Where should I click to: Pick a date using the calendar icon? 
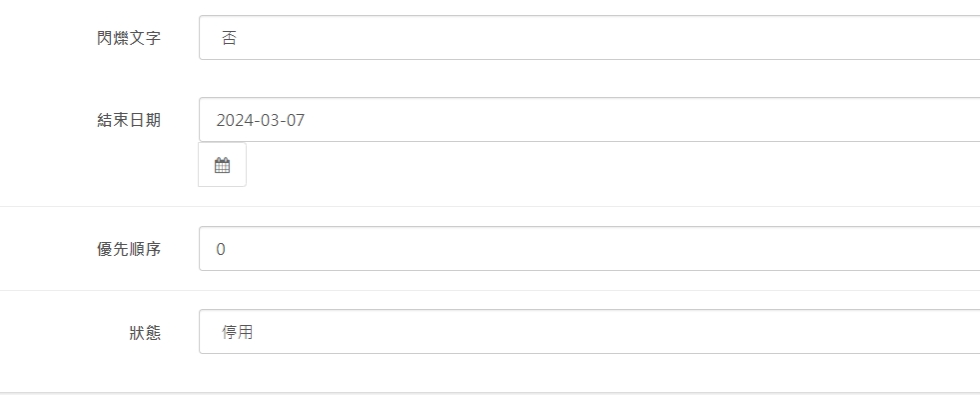pos(222,165)
